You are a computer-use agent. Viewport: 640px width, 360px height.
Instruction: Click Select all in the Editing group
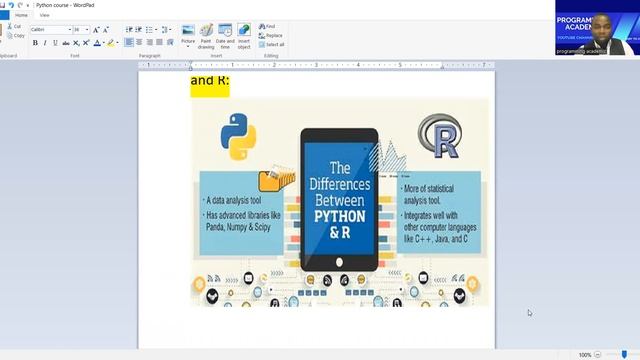tap(271, 44)
